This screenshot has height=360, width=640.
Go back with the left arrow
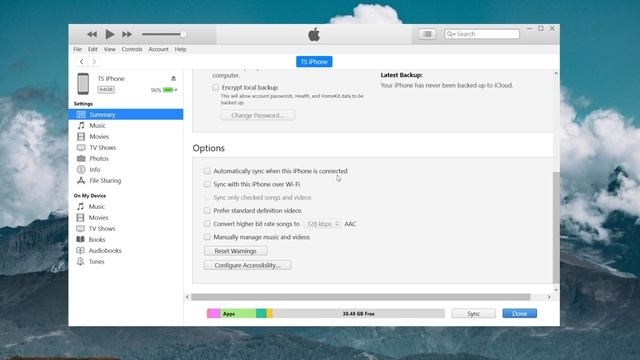(x=82, y=61)
